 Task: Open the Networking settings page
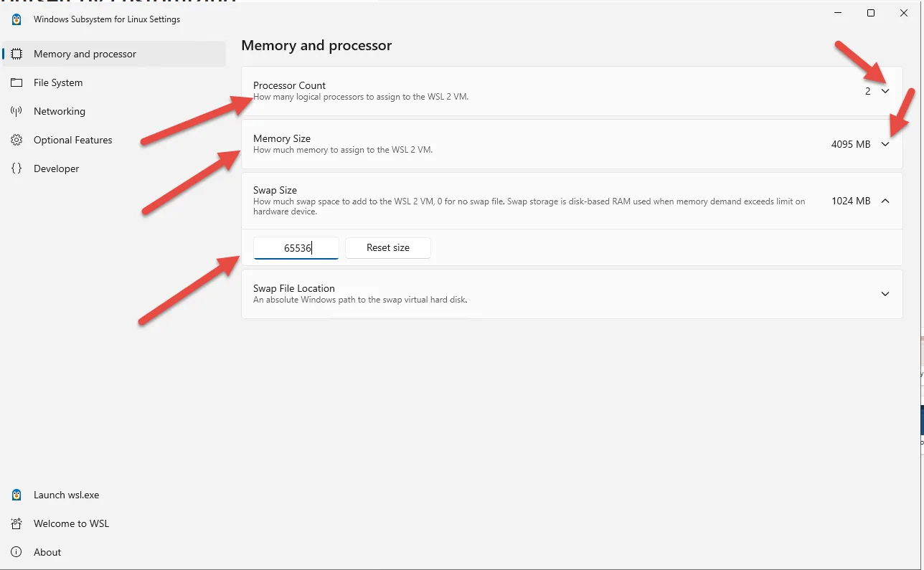[60, 111]
